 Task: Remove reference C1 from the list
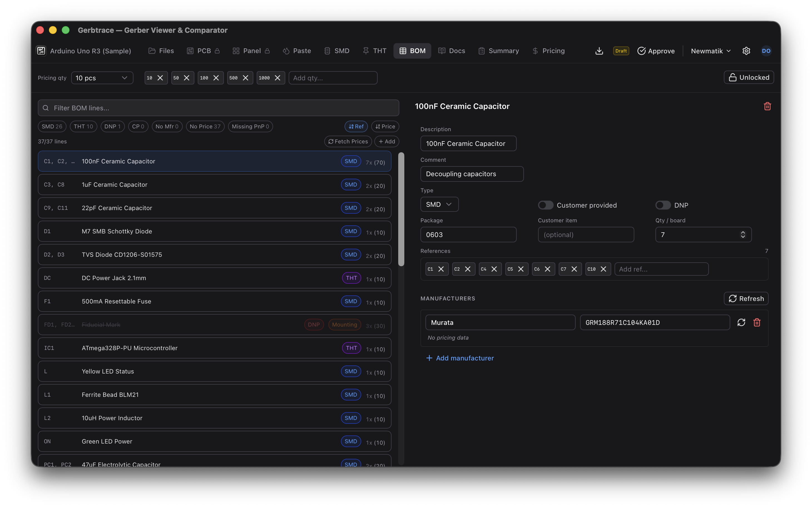pyautogui.click(x=441, y=269)
